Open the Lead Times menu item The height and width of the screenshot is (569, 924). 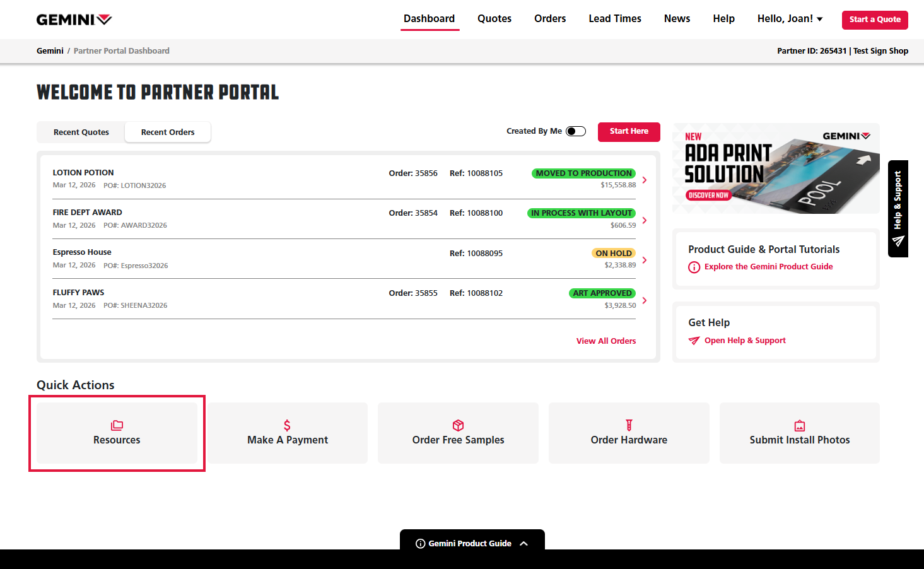click(x=614, y=19)
